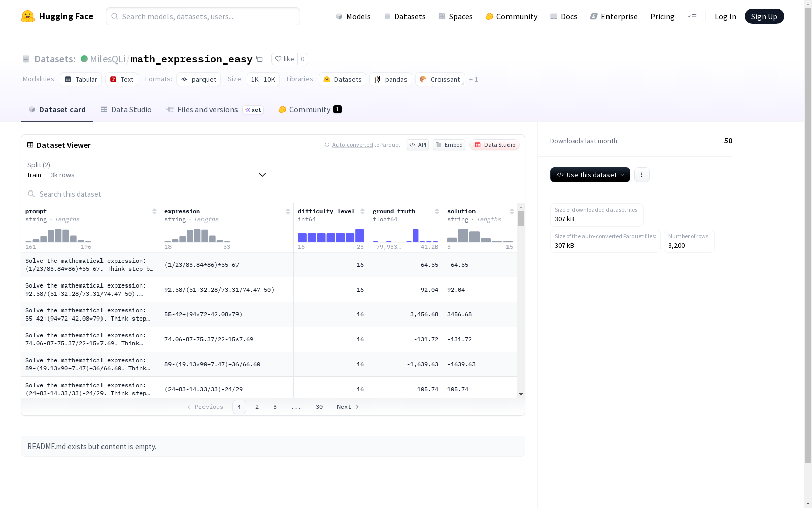Focus the Search models, datasets, users field
Viewport: 812px width, 508px height.
tap(203, 16)
